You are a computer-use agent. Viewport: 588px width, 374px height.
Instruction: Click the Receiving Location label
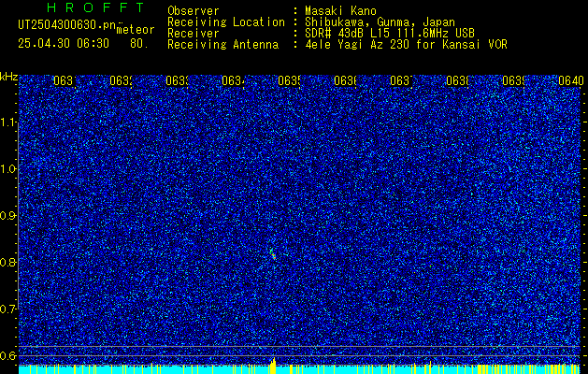click(x=226, y=22)
